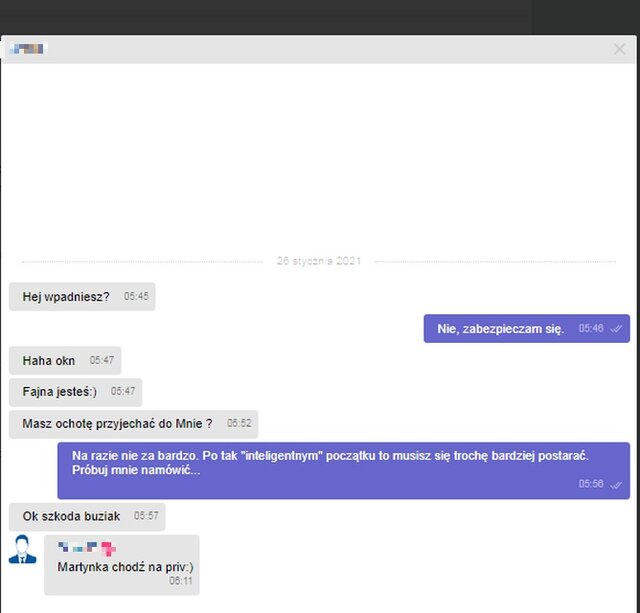640x613 pixels.
Task: Click the 06:11 timestamp on the last message
Action: (x=180, y=581)
